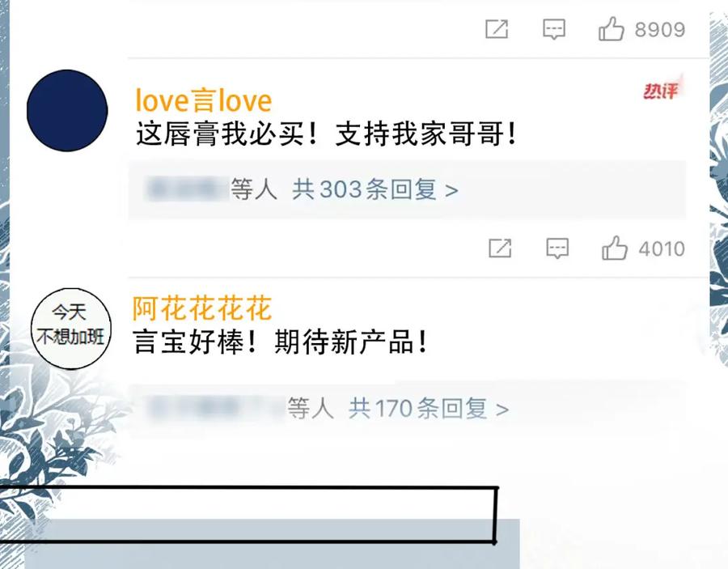The height and width of the screenshot is (569, 728).
Task: Open the 阿花花花花 username profile
Action: 202,308
